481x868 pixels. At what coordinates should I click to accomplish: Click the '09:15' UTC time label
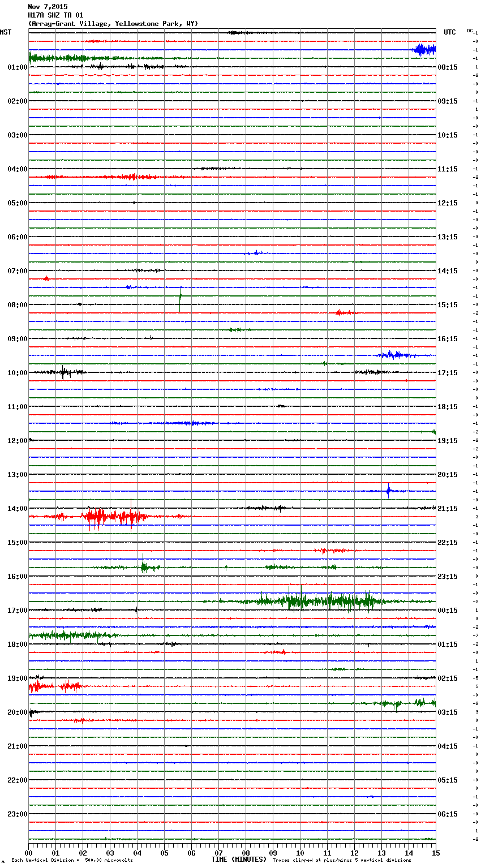tap(448, 101)
